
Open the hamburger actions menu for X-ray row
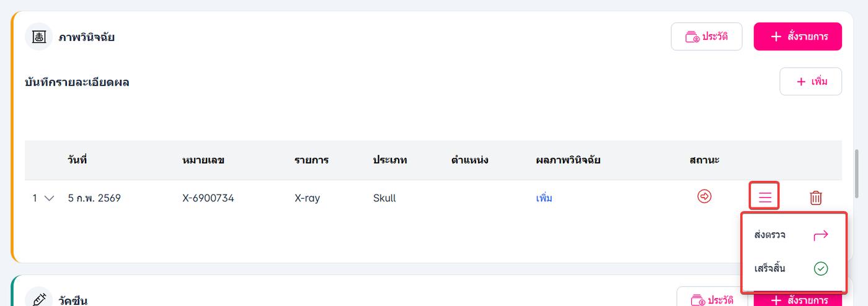[764, 198]
